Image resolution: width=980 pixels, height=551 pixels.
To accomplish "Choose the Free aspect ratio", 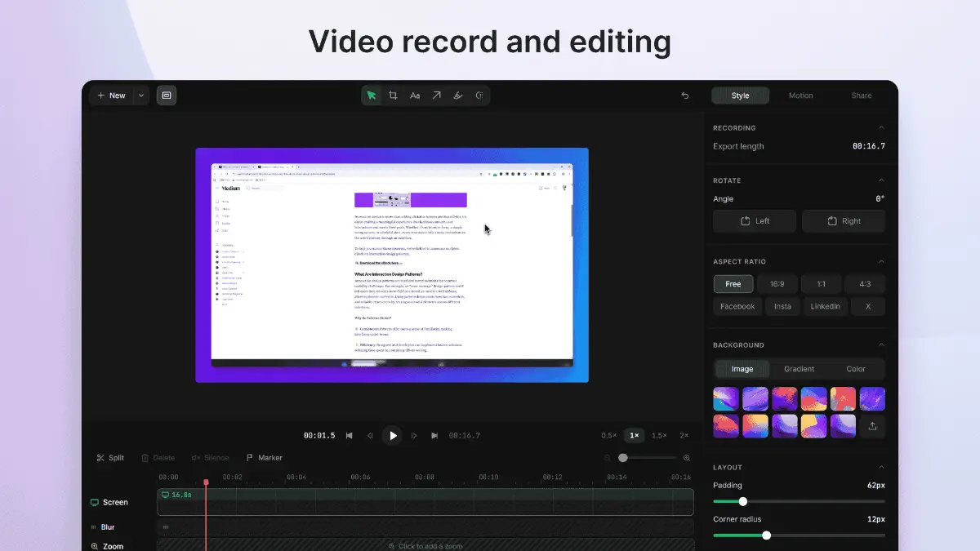I will tap(733, 284).
